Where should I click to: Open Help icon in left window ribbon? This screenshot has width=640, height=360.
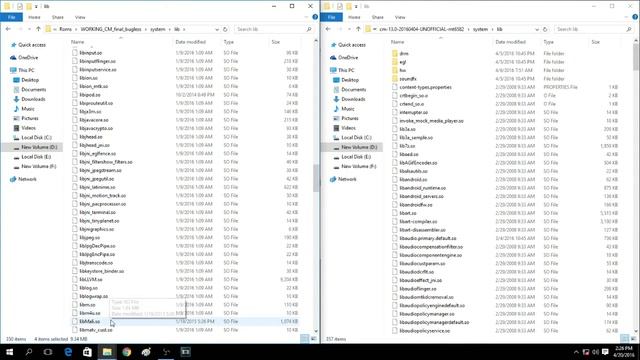tap(315, 17)
